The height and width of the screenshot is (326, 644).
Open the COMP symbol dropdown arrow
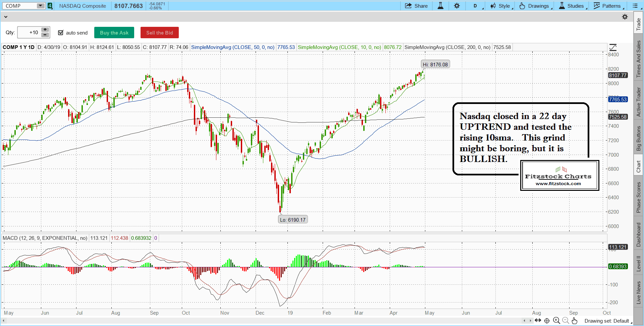pyautogui.click(x=40, y=6)
